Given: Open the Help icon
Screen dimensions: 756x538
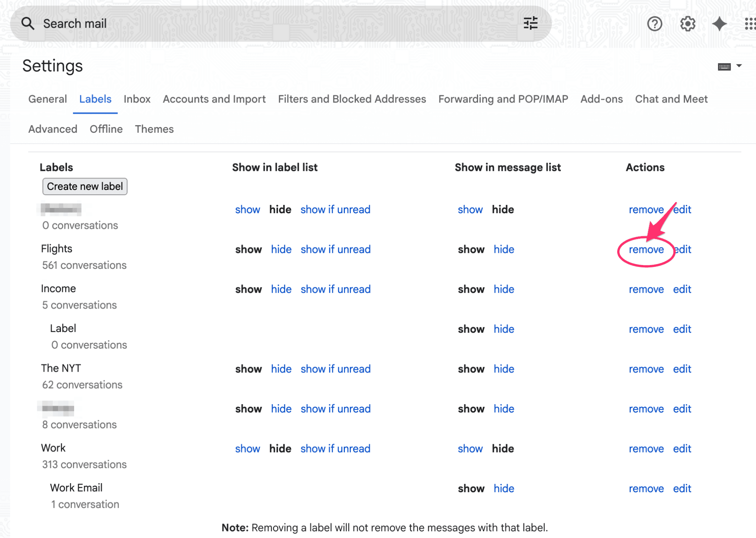Looking at the screenshot, I should click(654, 24).
